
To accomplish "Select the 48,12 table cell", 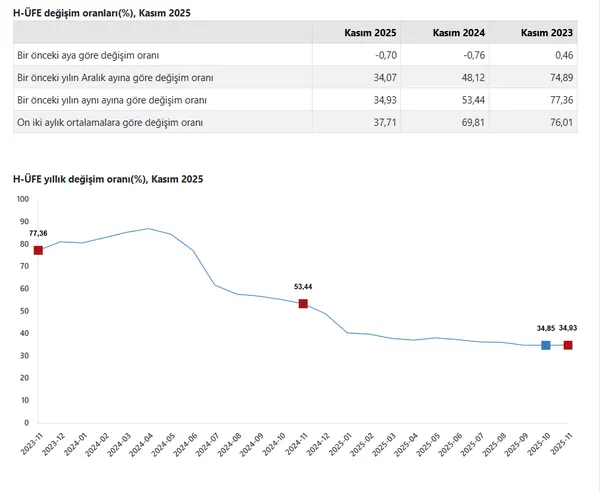I will 471,77.
